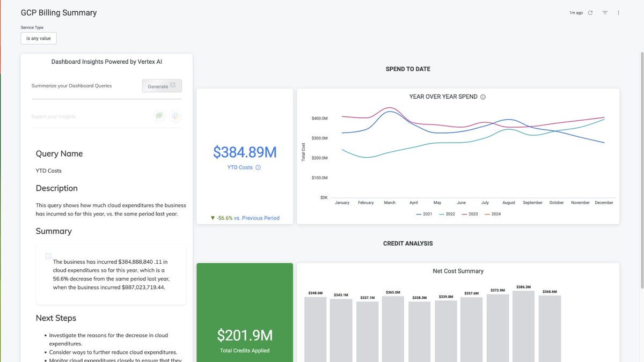The width and height of the screenshot is (644, 362).
Task: Open the three-dot dashboard actions menu
Action: (618, 13)
